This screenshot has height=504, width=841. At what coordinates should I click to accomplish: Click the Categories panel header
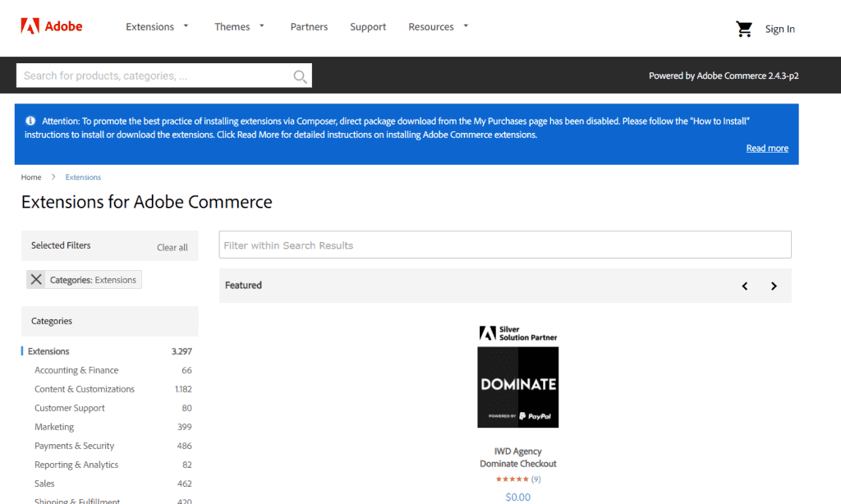point(110,321)
